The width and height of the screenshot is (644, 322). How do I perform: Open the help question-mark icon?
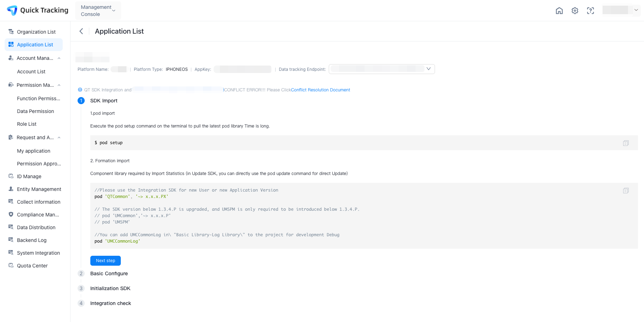click(591, 11)
